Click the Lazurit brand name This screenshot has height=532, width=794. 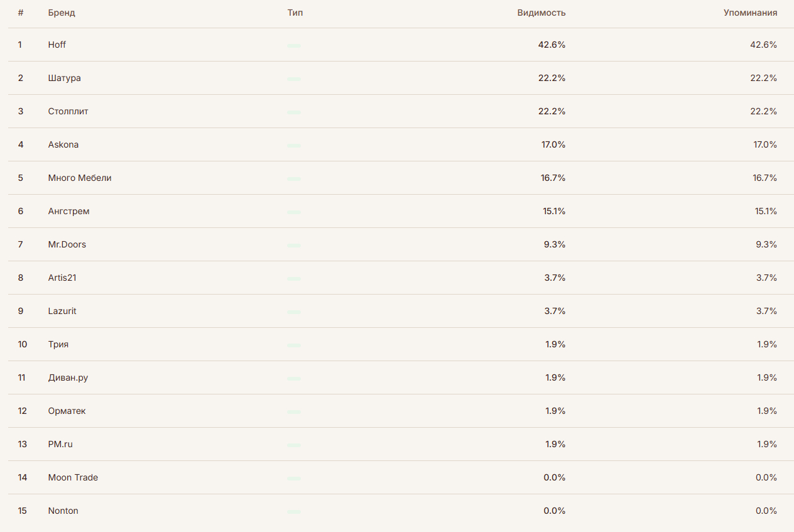click(x=62, y=311)
